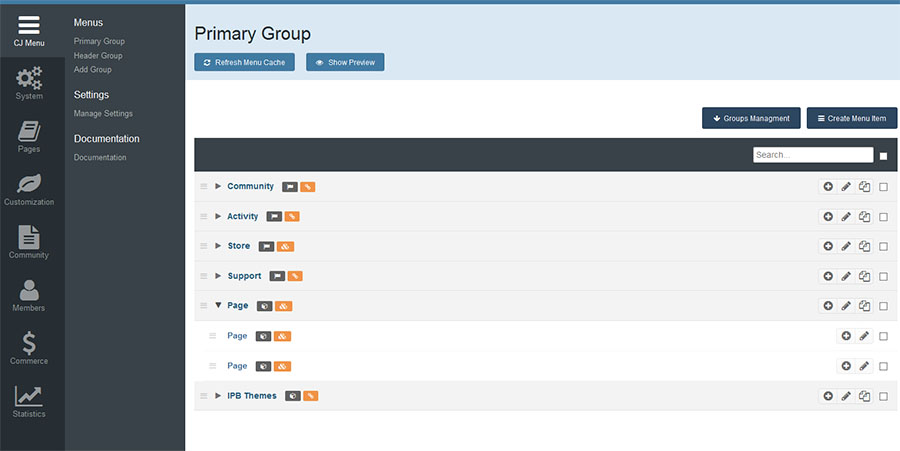The height and width of the screenshot is (451, 900).
Task: Click Refresh Menu Cache button
Action: pos(244,62)
